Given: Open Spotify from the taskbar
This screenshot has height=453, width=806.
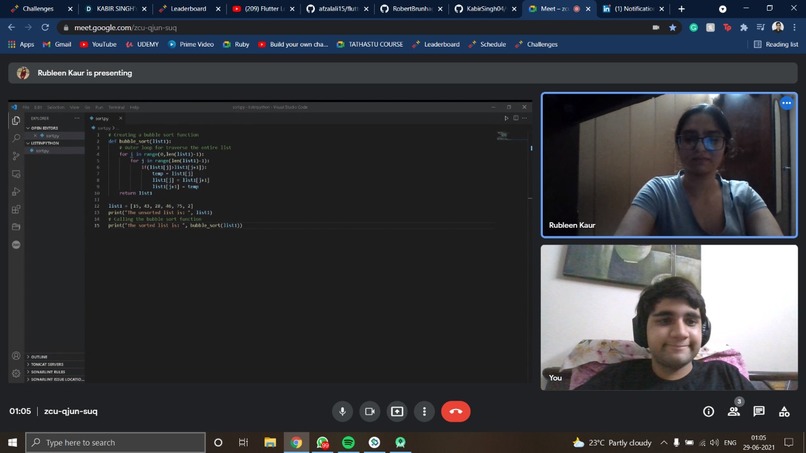Looking at the screenshot, I should point(348,442).
